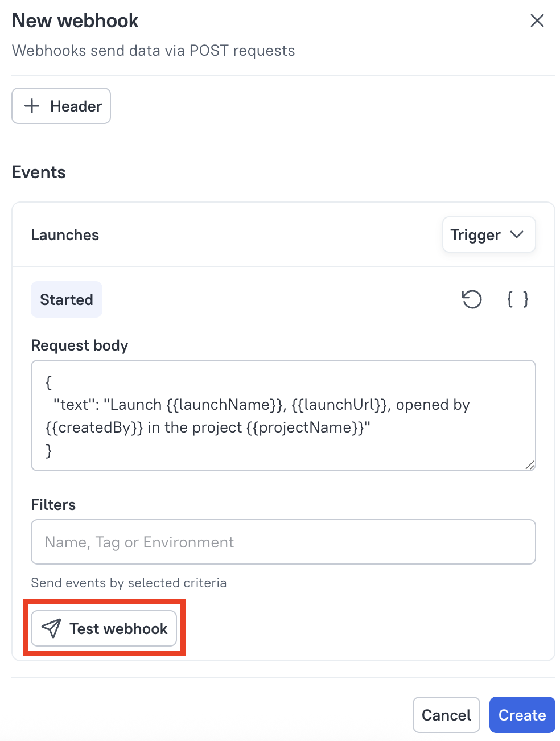Click the X to dismiss the dialog
Image resolution: width=560 pixels, height=741 pixels.
click(x=537, y=20)
